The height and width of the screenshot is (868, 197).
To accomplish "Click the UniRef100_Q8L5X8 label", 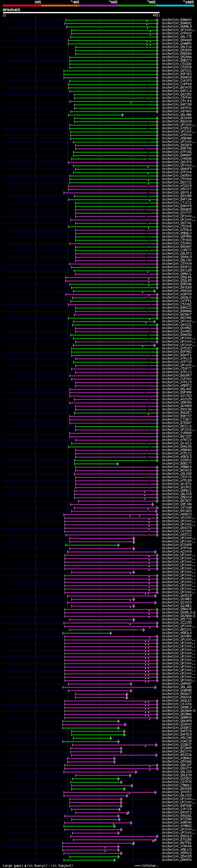I will (x=177, y=494).
